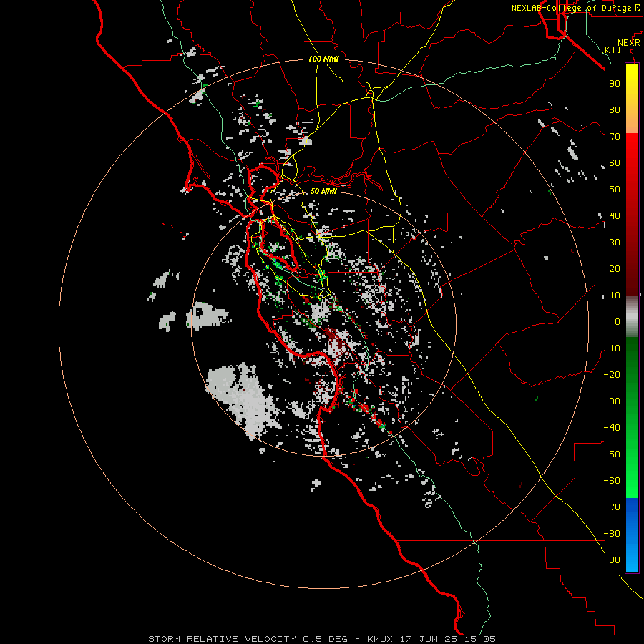Click the 80 value on velocity legend
Image resolution: width=644 pixels, height=644 pixels.
coord(615,109)
